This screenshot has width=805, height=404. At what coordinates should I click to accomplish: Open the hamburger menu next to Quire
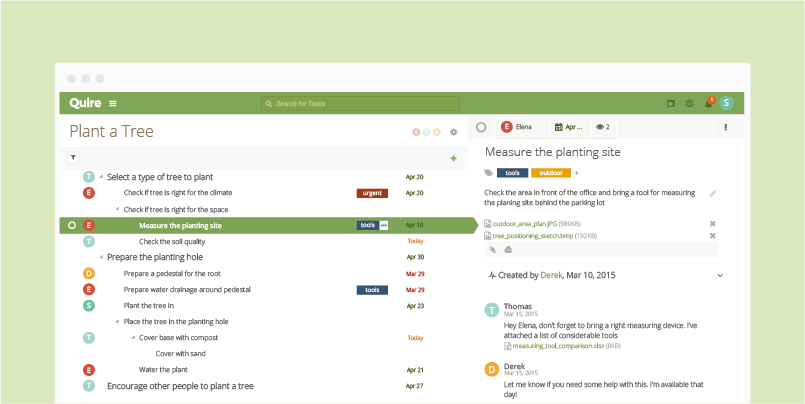pos(113,104)
